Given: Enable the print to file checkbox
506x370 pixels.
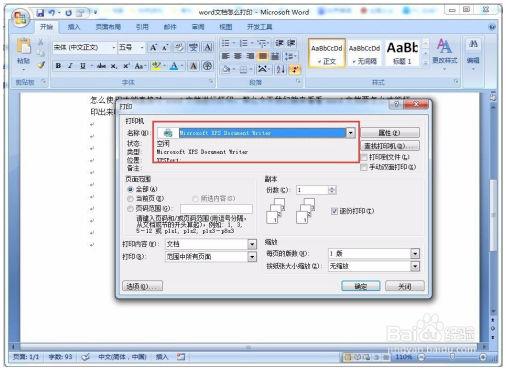Looking at the screenshot, I should tap(364, 157).
